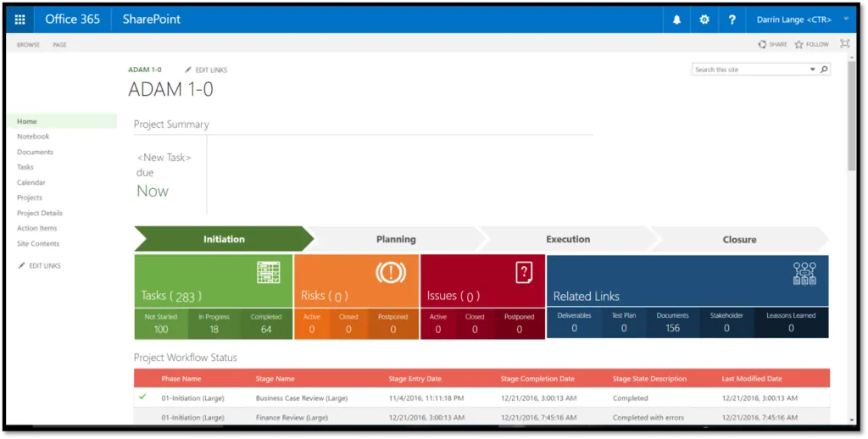This screenshot has height=439, width=868.
Task: Click the Stage State Description column header
Action: point(649,379)
